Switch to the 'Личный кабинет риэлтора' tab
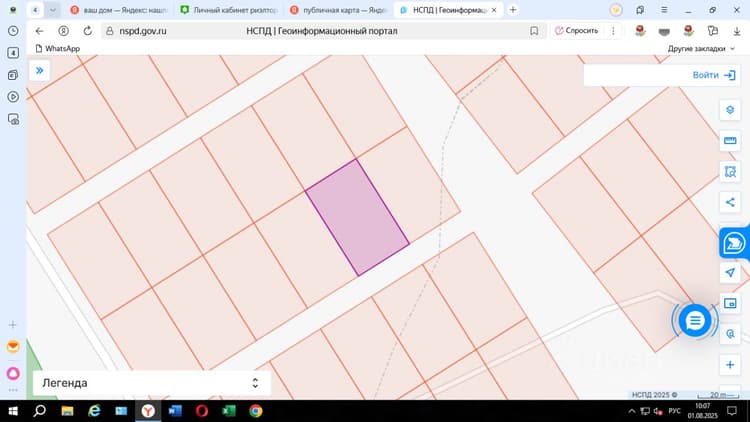Image resolution: width=750 pixels, height=422 pixels. [x=231, y=10]
